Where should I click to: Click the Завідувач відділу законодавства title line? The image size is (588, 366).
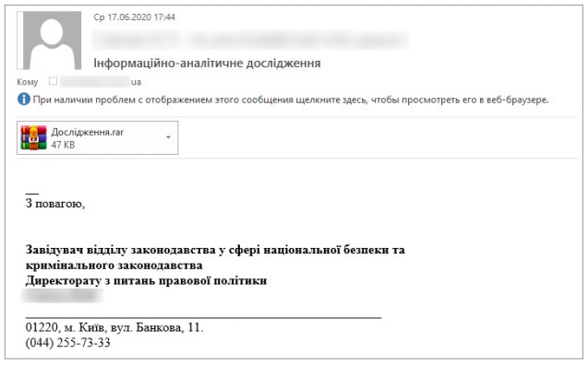point(215,250)
